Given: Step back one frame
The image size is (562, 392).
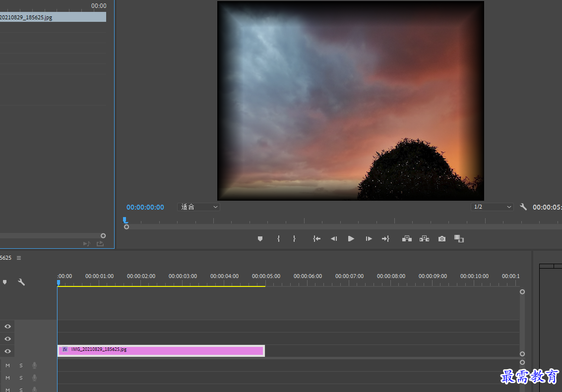Looking at the screenshot, I should 334,239.
